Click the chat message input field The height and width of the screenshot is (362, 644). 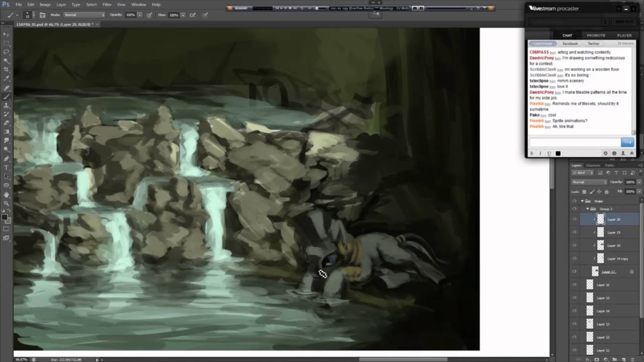pos(575,142)
